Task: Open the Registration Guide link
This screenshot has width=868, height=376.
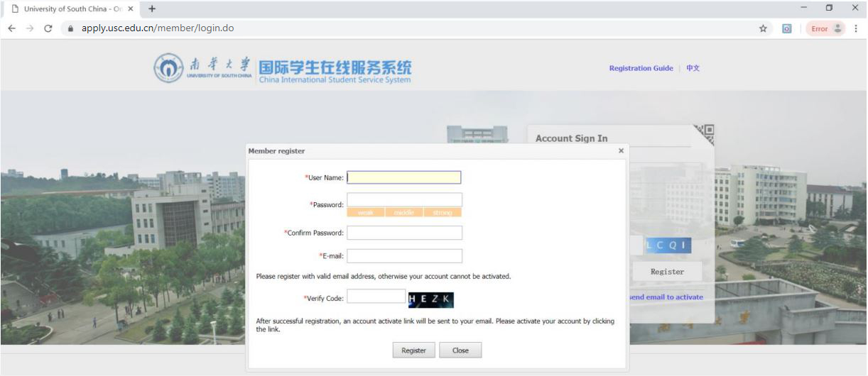Action: pyautogui.click(x=641, y=68)
